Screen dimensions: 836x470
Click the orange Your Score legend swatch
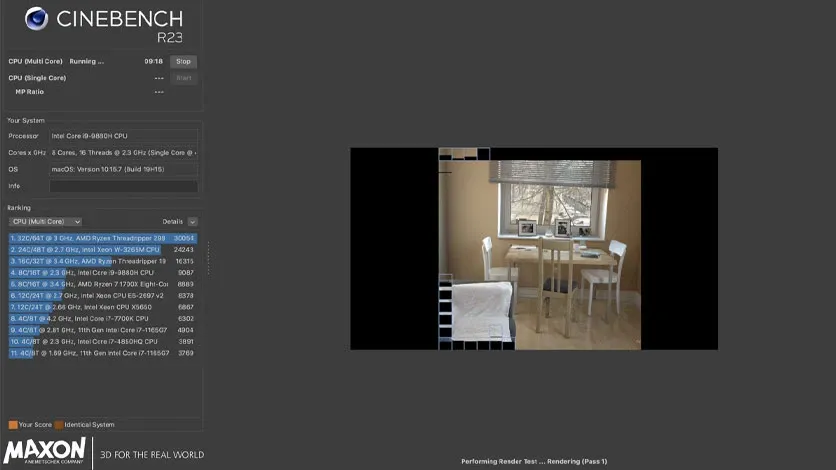(13, 425)
